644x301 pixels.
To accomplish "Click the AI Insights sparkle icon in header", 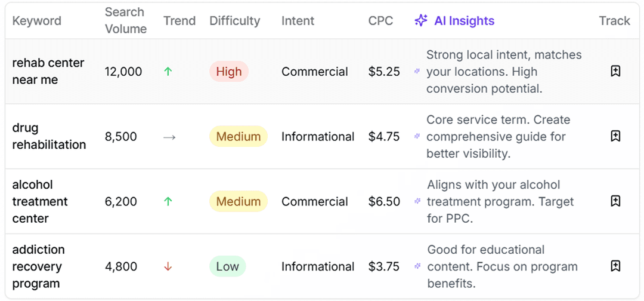I will coord(421,21).
